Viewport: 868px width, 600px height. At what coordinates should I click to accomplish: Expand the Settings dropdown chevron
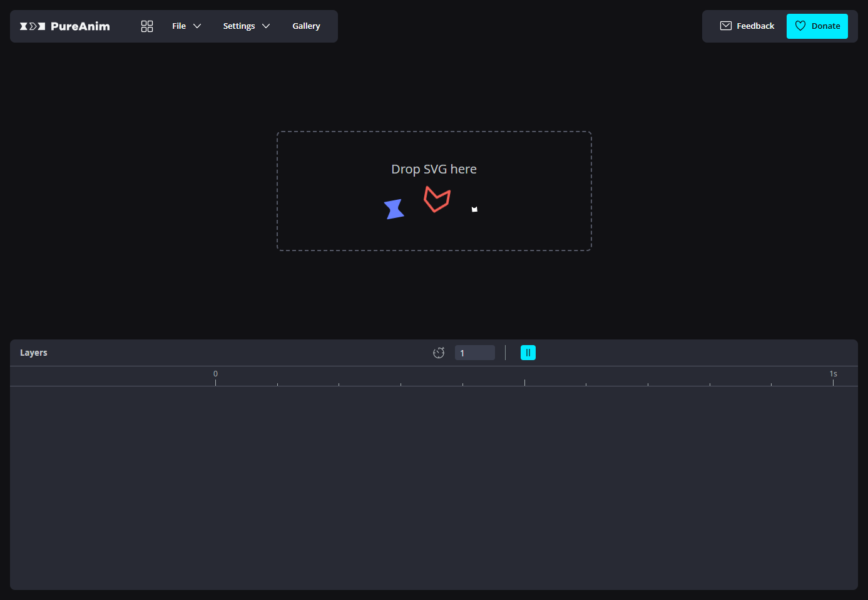click(266, 26)
